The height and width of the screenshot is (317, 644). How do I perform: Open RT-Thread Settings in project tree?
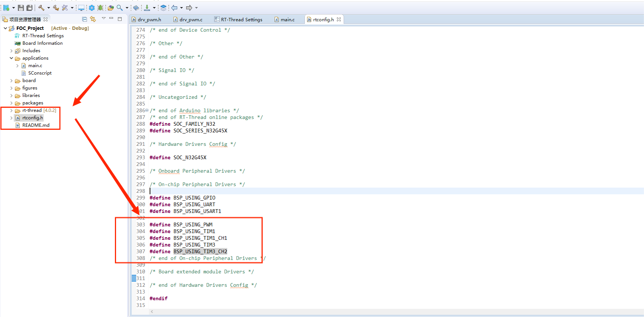[43, 36]
